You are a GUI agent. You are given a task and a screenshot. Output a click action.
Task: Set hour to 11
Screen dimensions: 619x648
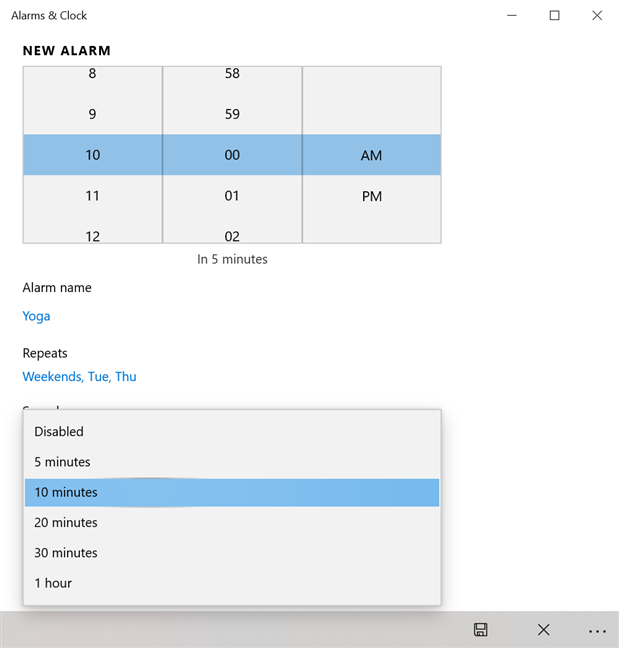click(x=92, y=196)
